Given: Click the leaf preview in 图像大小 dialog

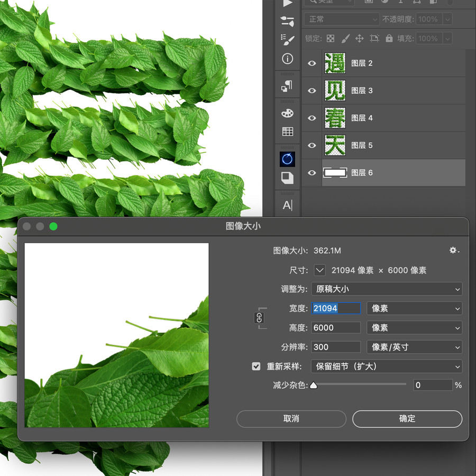Looking at the screenshot, I should [116, 335].
